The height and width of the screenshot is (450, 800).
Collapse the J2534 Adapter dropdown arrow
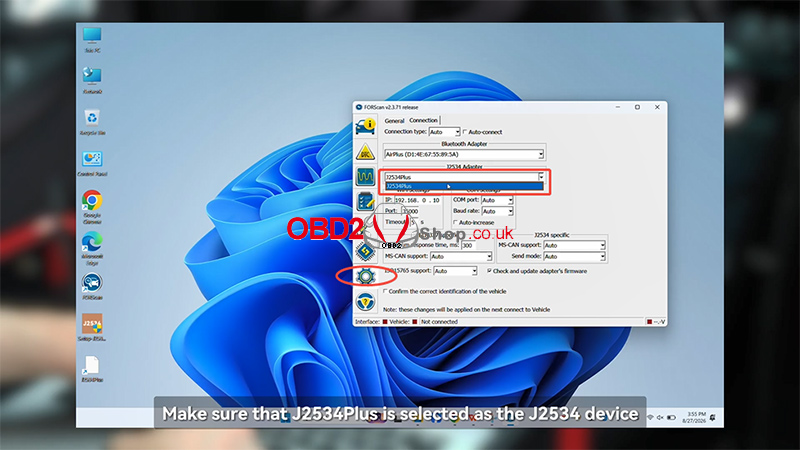(541, 177)
